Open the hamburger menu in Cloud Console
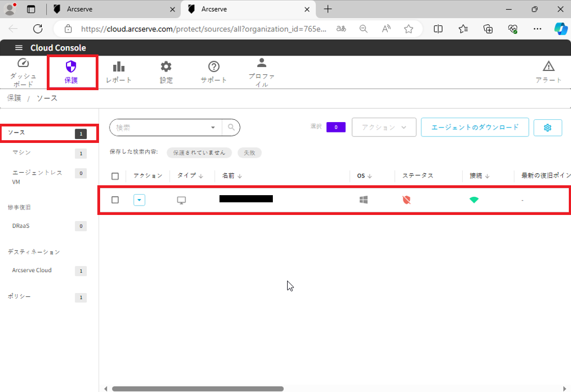The height and width of the screenshot is (392, 571). tap(19, 48)
